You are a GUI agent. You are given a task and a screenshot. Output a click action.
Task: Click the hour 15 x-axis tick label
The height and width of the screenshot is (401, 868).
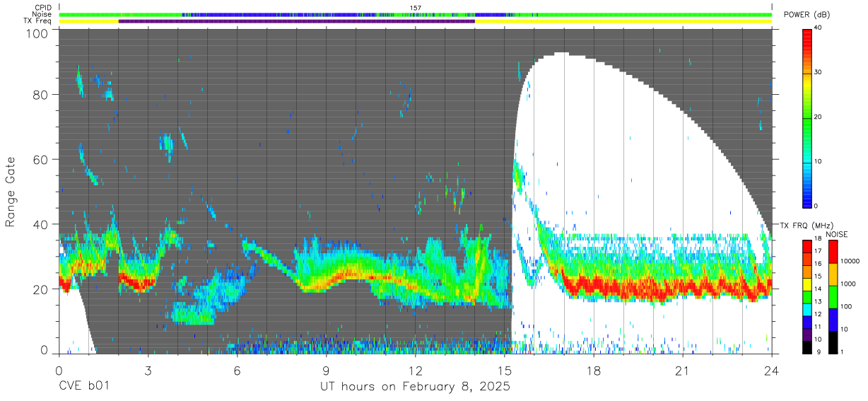pos(504,371)
